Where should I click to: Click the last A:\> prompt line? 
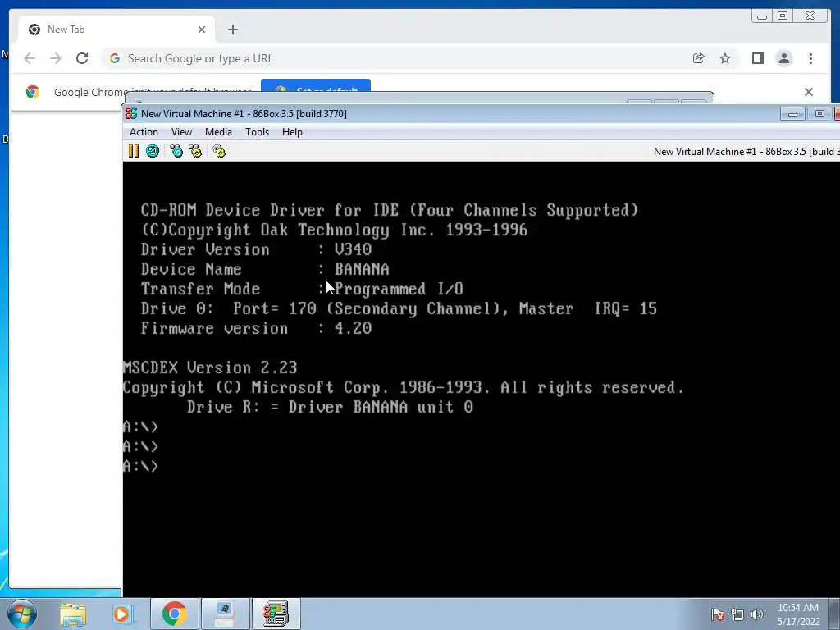140,466
